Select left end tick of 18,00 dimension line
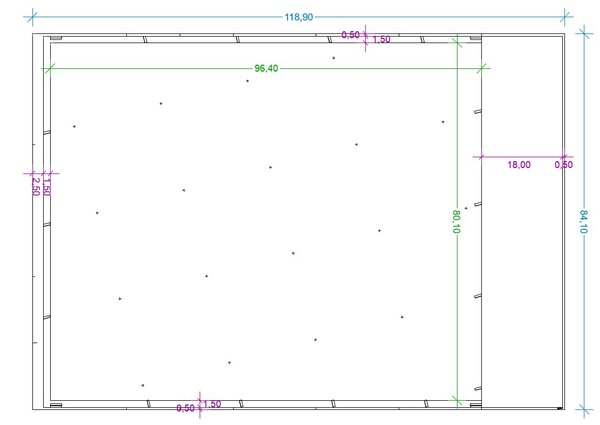Image resolution: width=600 pixels, height=425 pixels. coord(478,157)
